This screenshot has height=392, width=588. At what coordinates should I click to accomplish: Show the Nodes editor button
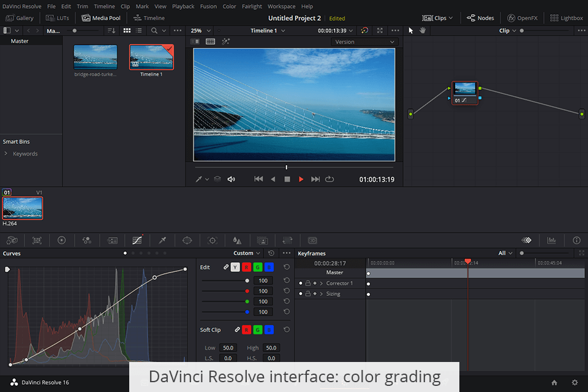(480, 18)
